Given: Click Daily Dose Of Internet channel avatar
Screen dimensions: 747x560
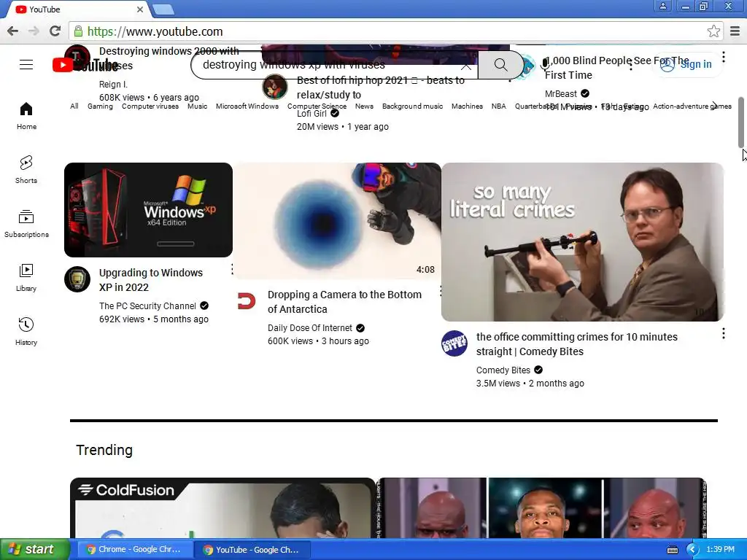Looking at the screenshot, I should click(247, 301).
